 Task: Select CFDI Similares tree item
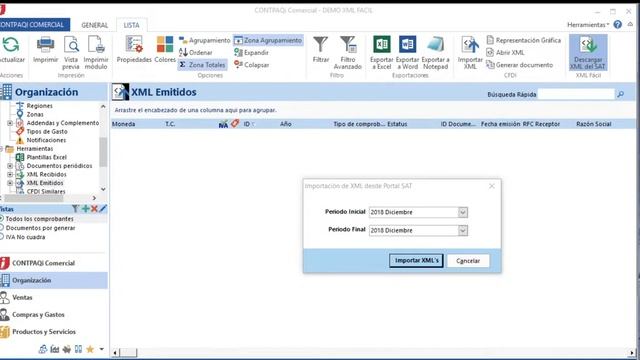click(x=46, y=191)
